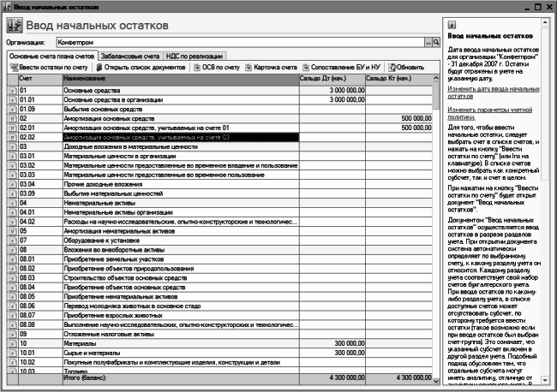Click the 'Обновить' refresh button
The height and width of the screenshot is (392, 557).
(406, 68)
